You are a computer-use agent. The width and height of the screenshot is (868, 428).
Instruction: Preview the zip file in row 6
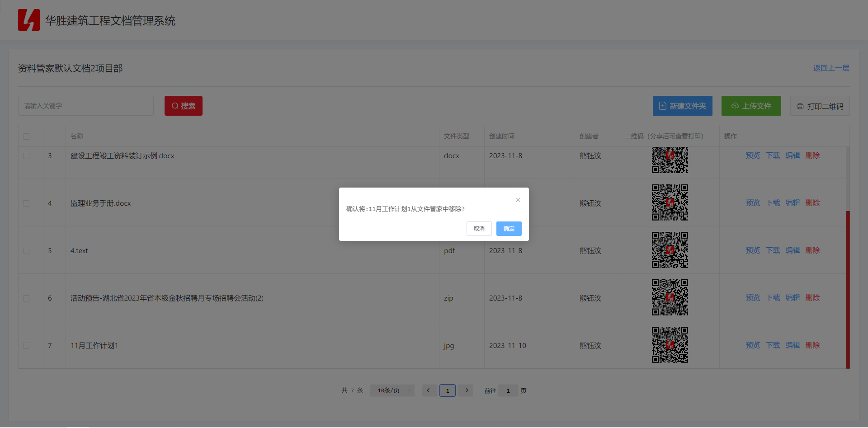(x=753, y=298)
